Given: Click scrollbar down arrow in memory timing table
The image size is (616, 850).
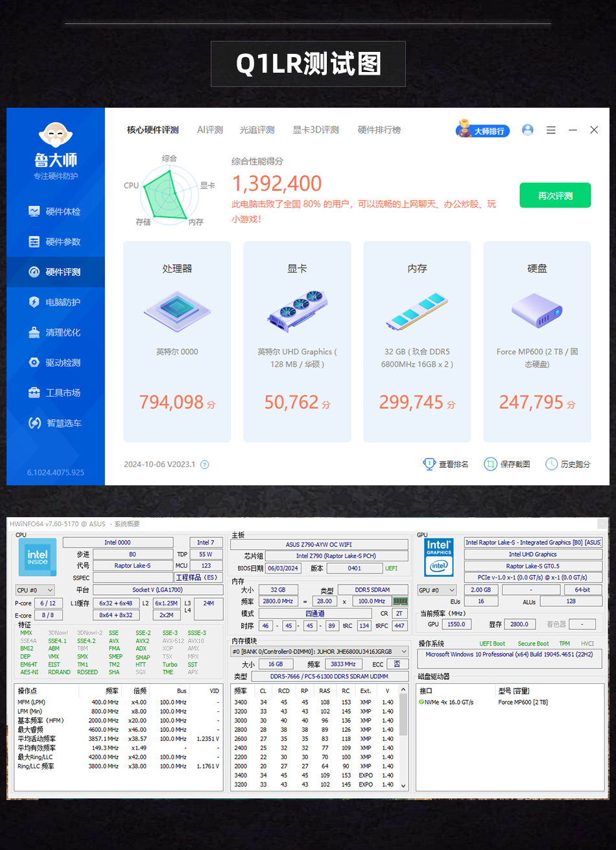Looking at the screenshot, I should tap(404, 785).
